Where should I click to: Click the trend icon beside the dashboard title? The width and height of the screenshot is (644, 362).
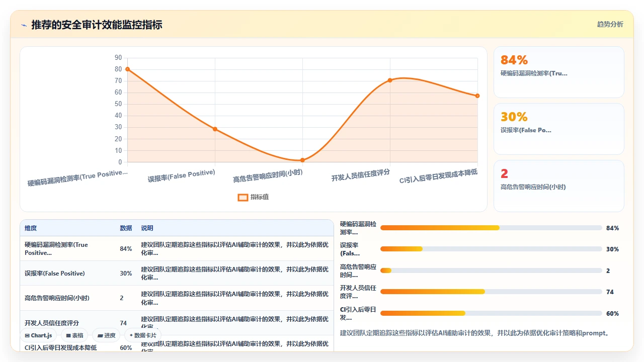24,25
